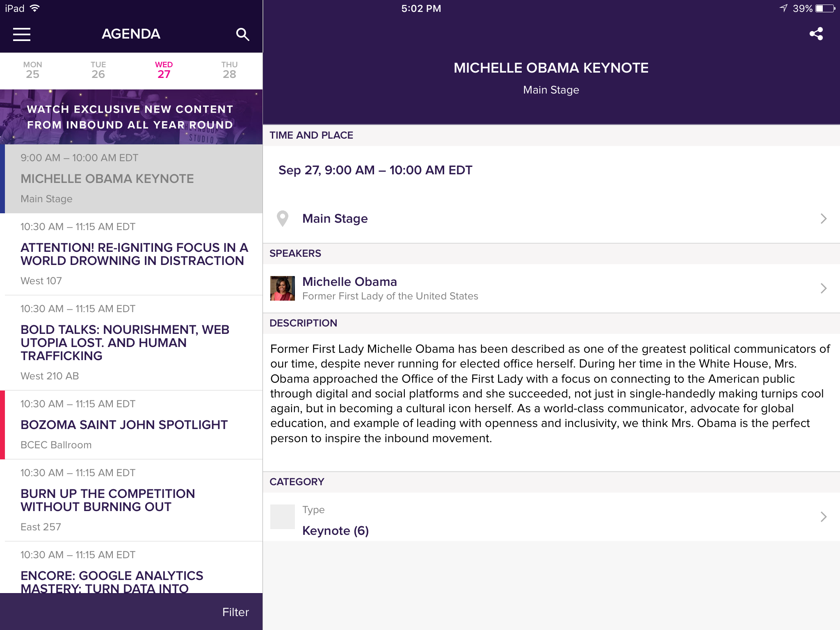840x630 pixels.
Task: Open Bozoma Saint John Spotlight session
Action: [x=131, y=425]
